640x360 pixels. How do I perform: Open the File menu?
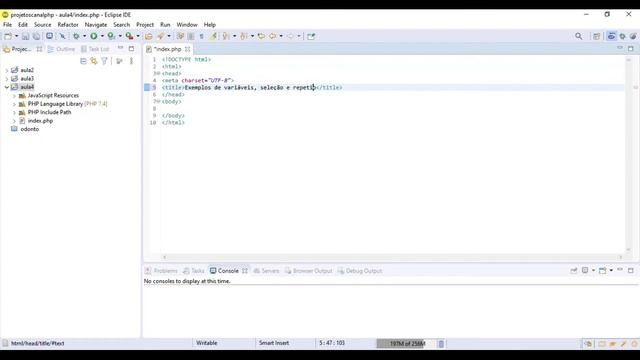[7, 25]
